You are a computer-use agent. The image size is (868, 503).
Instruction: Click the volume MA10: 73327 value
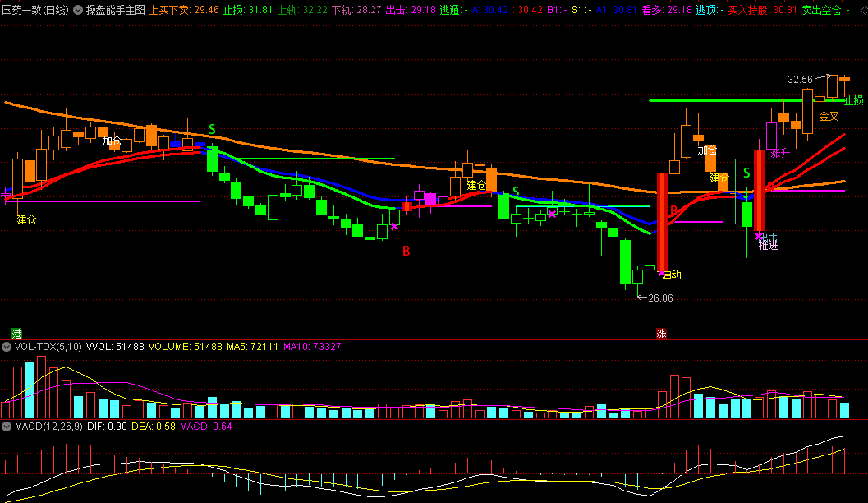(312, 347)
